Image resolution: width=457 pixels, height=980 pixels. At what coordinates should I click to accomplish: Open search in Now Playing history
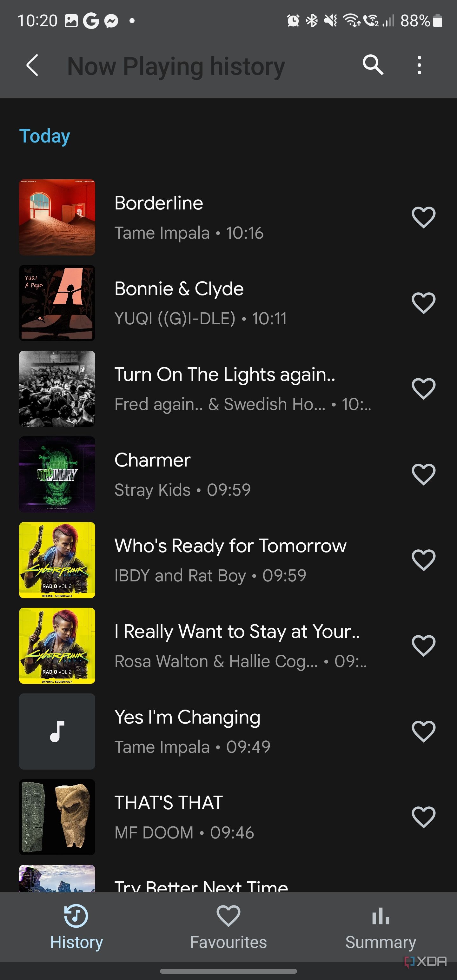click(x=373, y=65)
